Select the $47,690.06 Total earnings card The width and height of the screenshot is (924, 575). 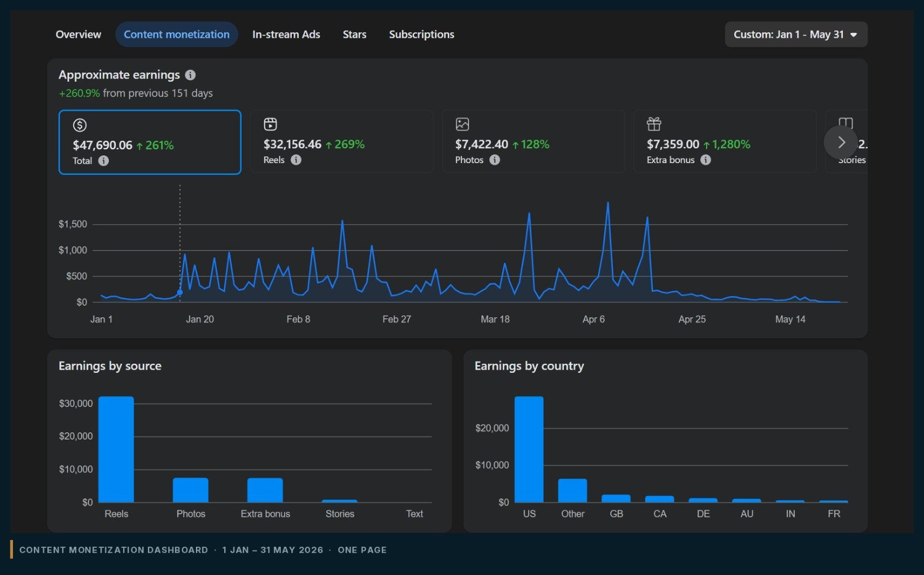[x=150, y=142]
